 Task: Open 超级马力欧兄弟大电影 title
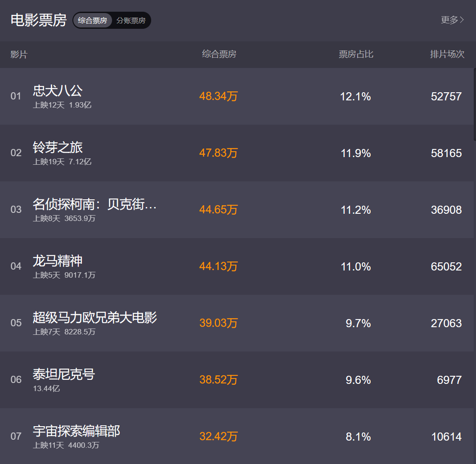[94, 318]
